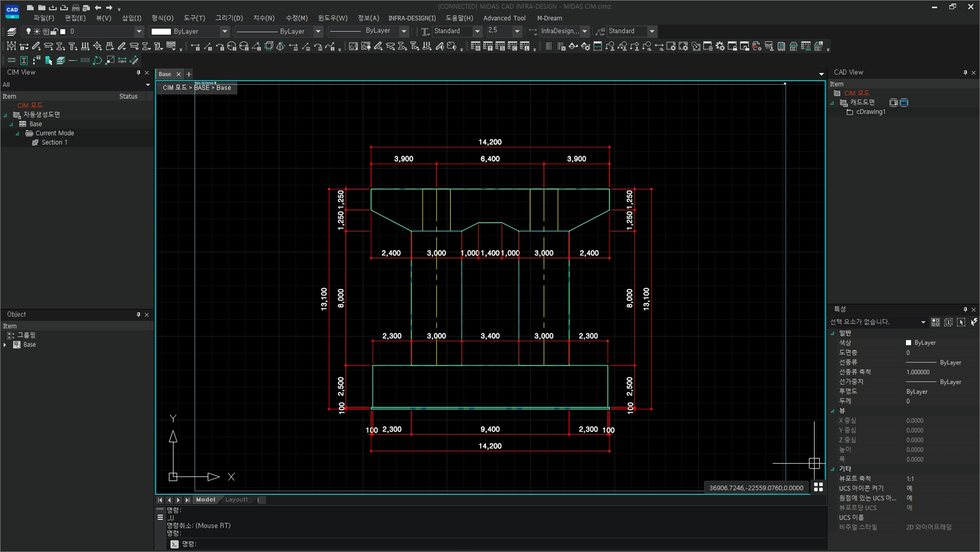Click the white color swatch in properties
Screen dimensions: 980x552
[908, 342]
